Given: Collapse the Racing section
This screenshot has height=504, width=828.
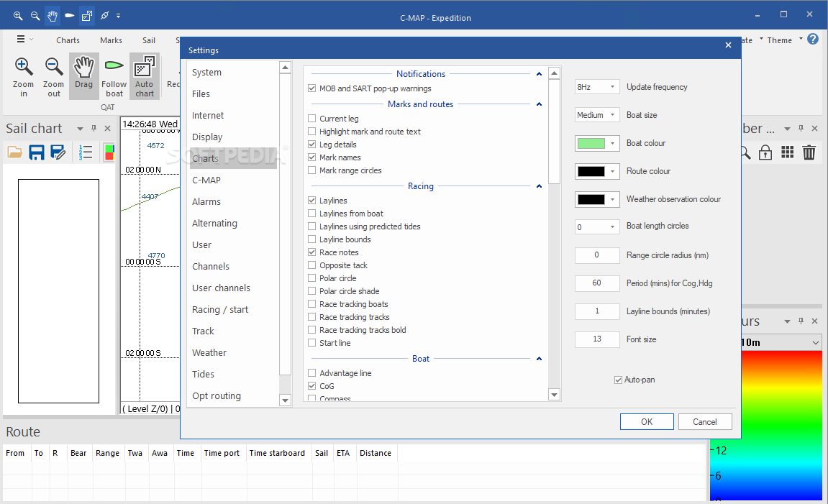Looking at the screenshot, I should point(539,185).
